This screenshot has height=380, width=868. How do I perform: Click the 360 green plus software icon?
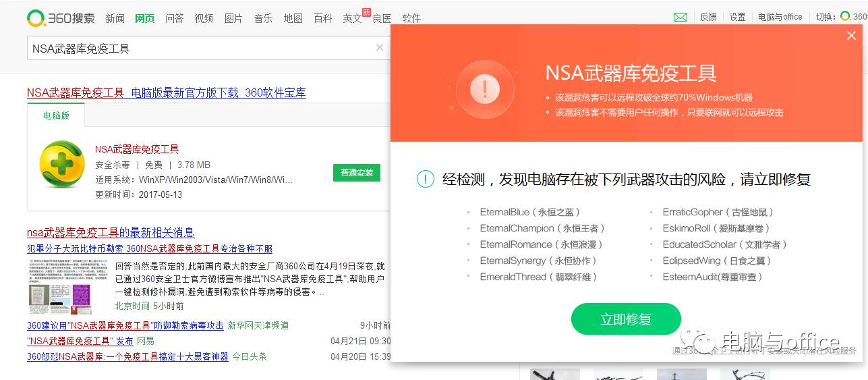click(x=62, y=164)
